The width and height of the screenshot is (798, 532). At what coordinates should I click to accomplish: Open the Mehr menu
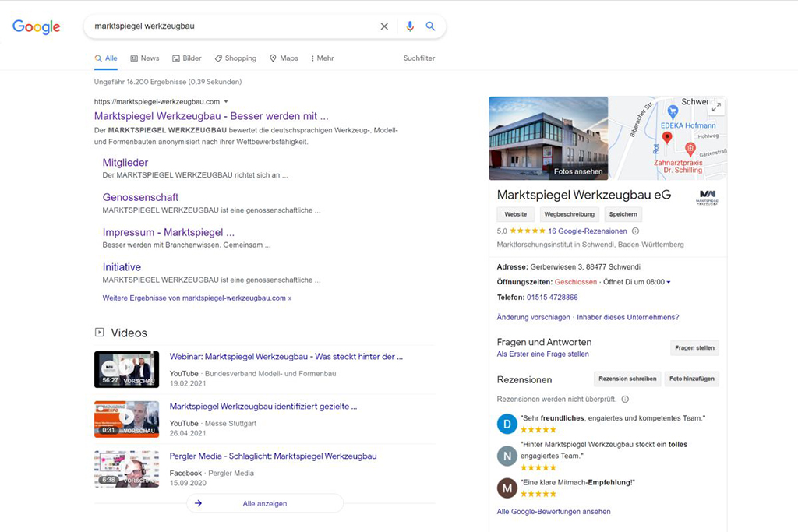[x=323, y=58]
